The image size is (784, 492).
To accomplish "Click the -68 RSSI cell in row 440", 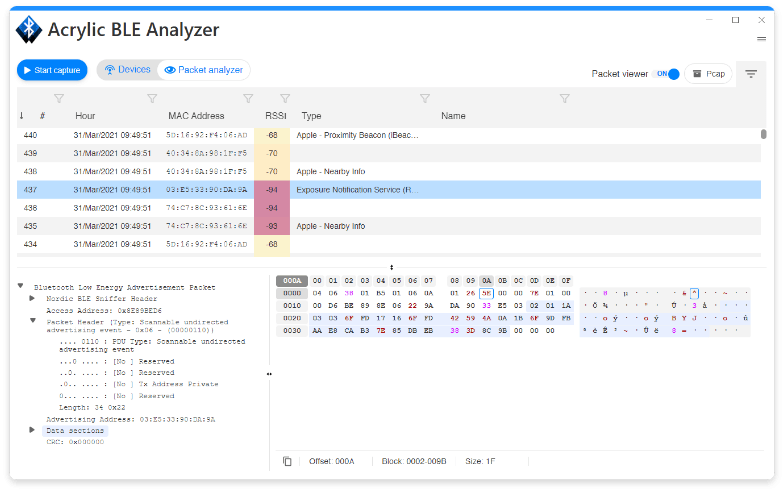I will pos(272,135).
